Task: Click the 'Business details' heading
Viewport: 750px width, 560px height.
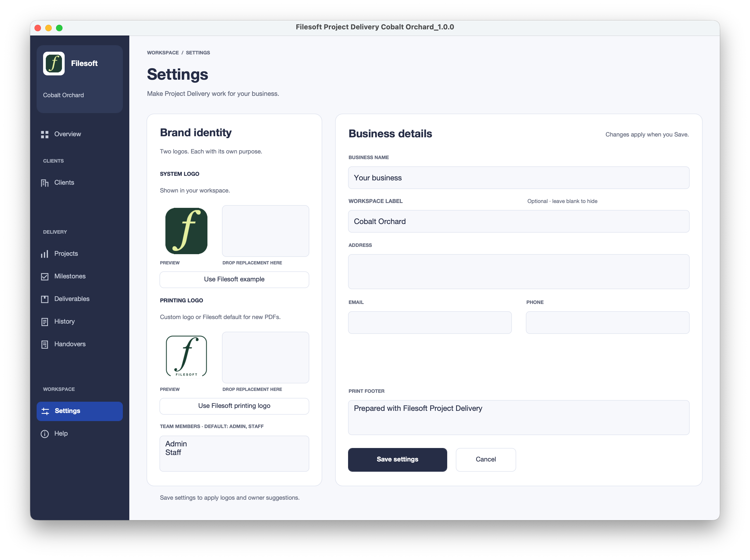Action: click(390, 134)
